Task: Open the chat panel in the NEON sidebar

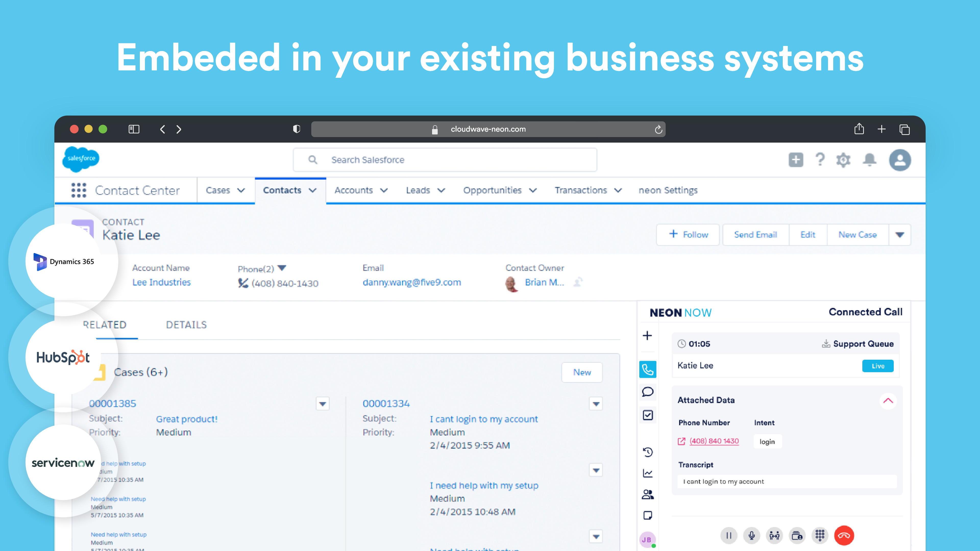Action: (647, 392)
